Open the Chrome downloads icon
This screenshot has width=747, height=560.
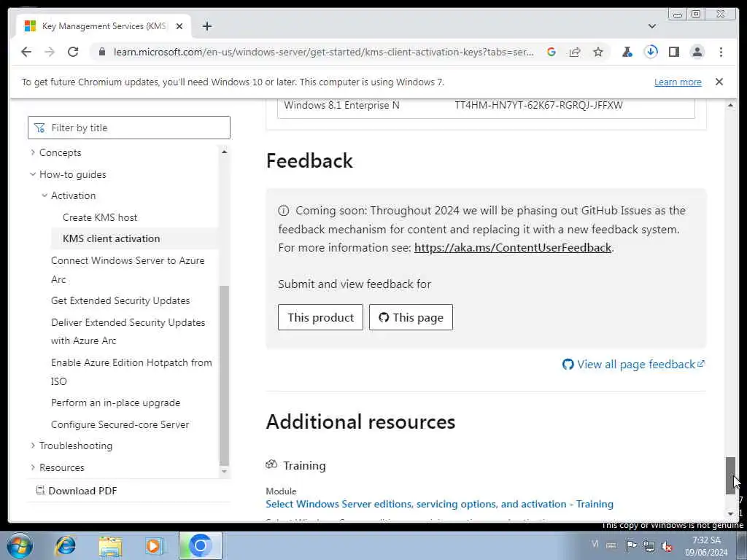(651, 52)
